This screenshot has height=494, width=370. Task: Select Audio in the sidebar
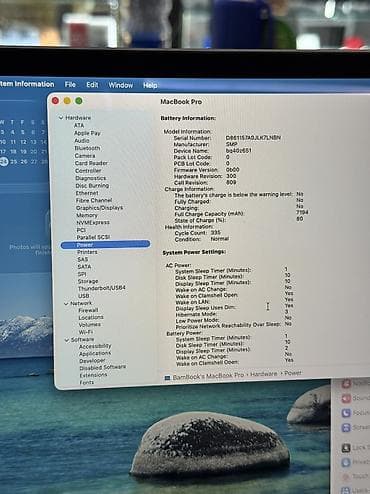(82, 140)
